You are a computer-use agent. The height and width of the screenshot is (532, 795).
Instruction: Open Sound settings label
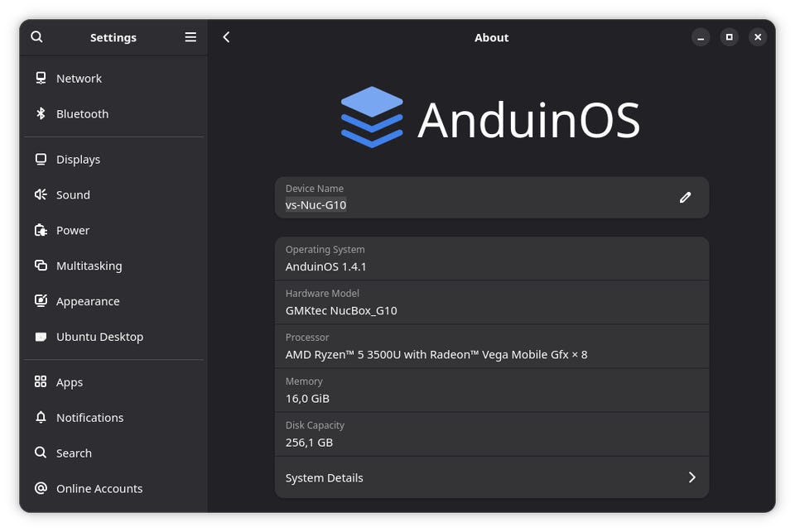73,195
